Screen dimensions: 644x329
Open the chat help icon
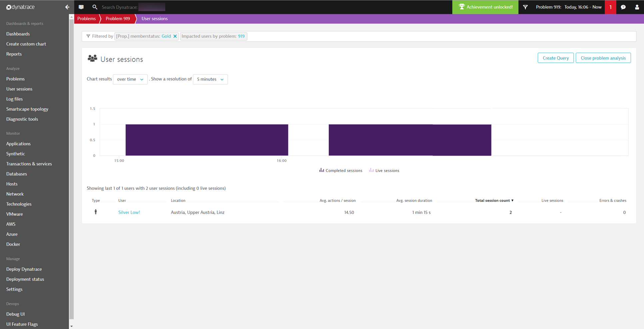pos(623,7)
